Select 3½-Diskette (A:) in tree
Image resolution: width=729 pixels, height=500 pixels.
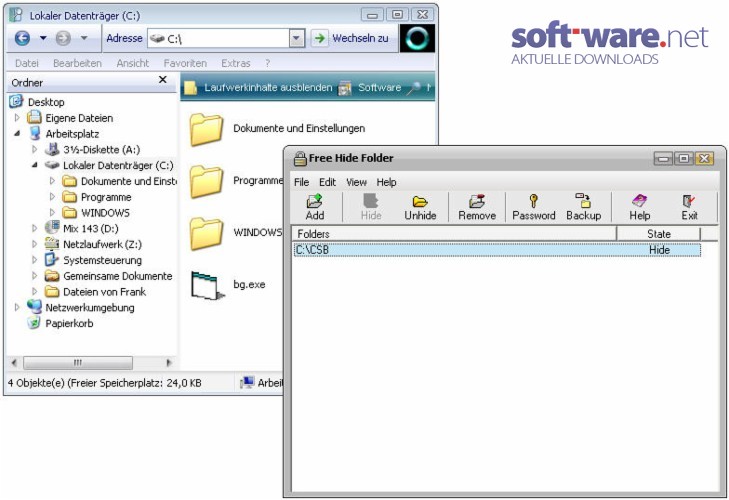pyautogui.click(x=101, y=150)
